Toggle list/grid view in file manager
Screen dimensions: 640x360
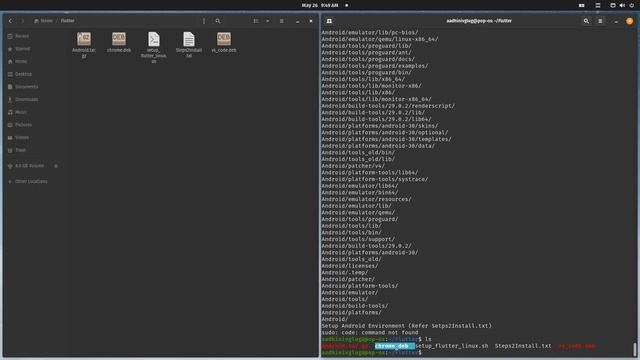(256, 21)
